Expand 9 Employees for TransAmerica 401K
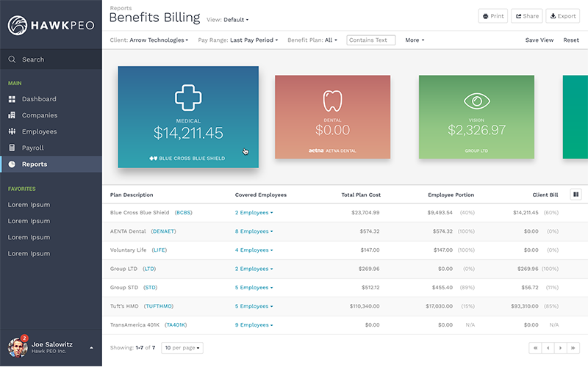 254,325
